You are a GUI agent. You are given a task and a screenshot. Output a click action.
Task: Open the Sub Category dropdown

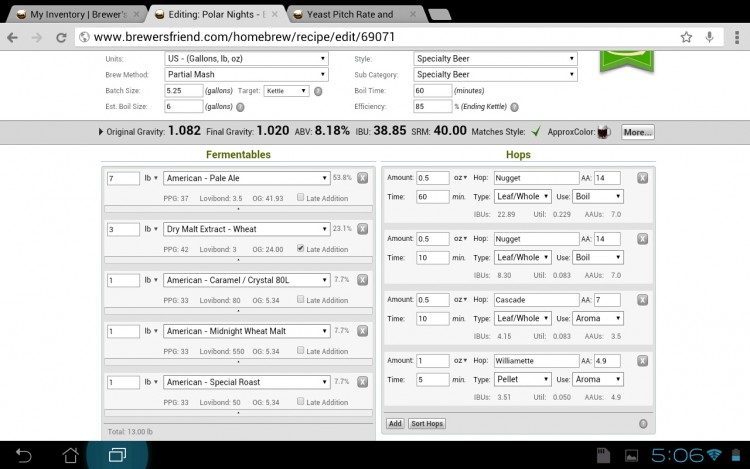coord(495,75)
